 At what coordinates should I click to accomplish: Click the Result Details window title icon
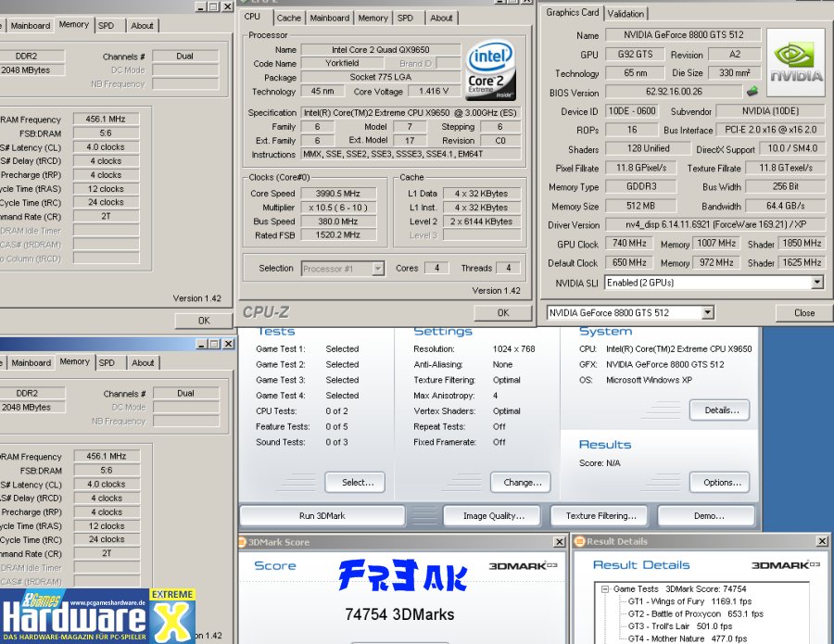580,541
